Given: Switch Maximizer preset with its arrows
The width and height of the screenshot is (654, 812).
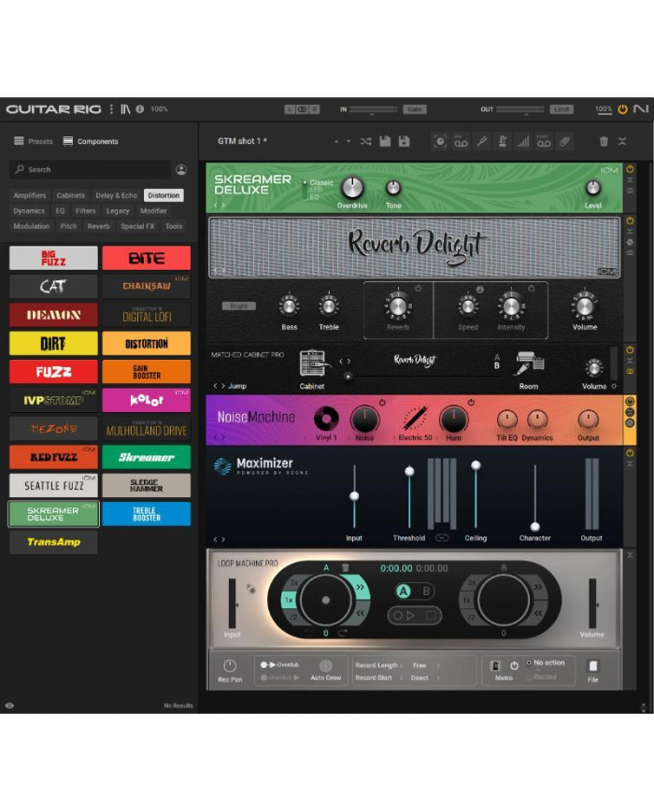Looking at the screenshot, I should (220, 539).
